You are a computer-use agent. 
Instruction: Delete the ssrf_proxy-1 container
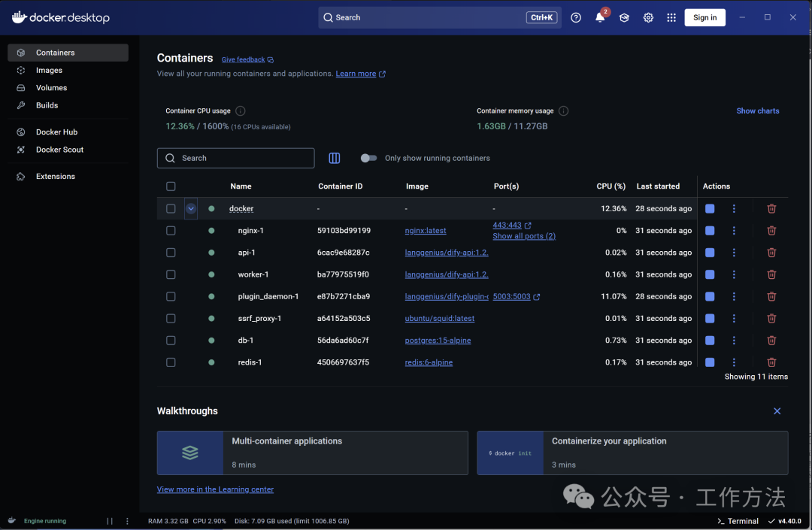pos(771,318)
